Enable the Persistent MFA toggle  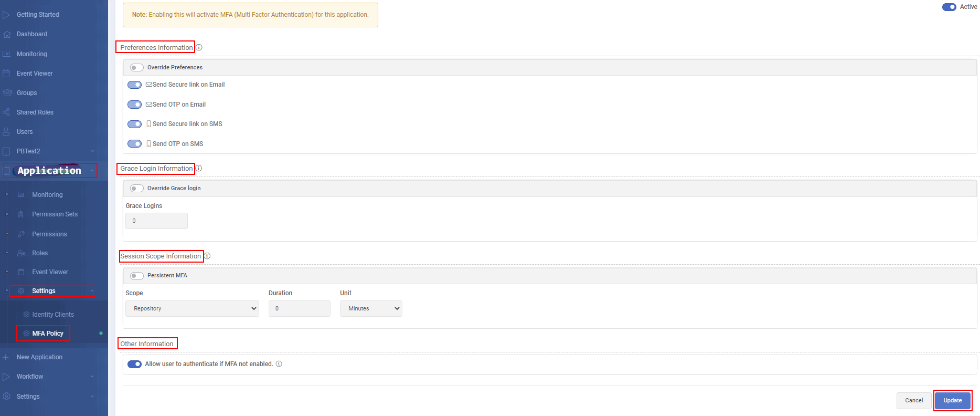(137, 276)
